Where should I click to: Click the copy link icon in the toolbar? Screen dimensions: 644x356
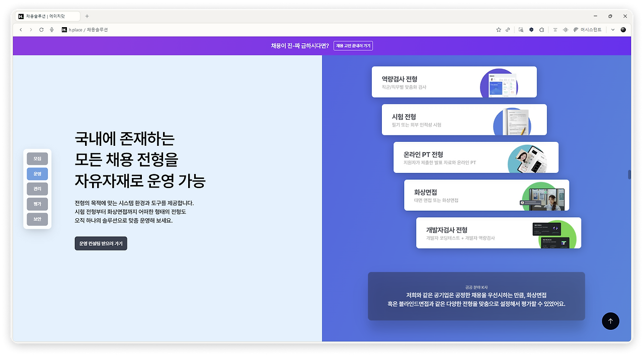[x=507, y=29]
